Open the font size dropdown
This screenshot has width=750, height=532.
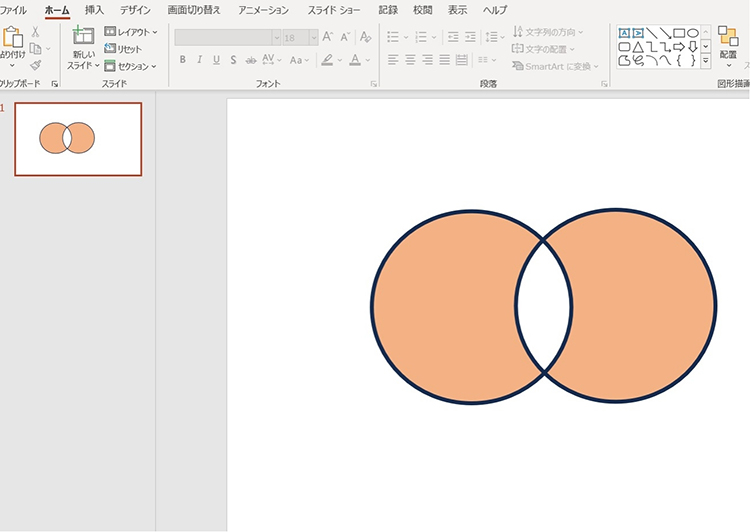pos(313,37)
